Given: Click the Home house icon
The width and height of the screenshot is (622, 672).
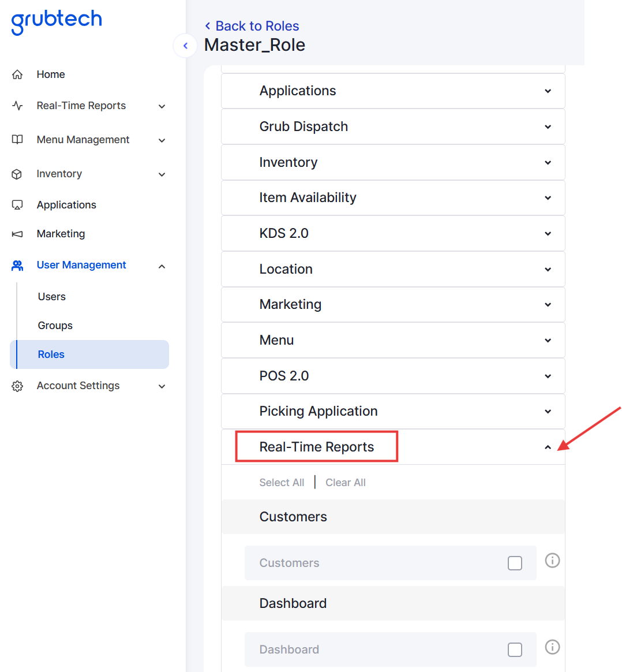Looking at the screenshot, I should [x=17, y=74].
